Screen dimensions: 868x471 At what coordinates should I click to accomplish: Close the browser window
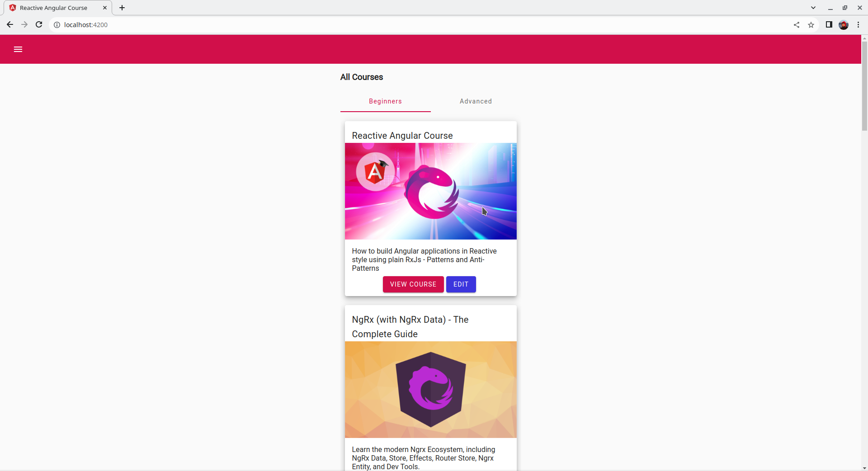click(x=859, y=8)
